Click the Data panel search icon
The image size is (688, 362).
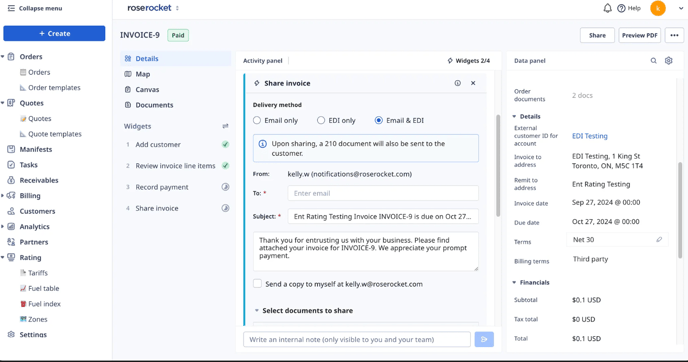click(x=653, y=61)
